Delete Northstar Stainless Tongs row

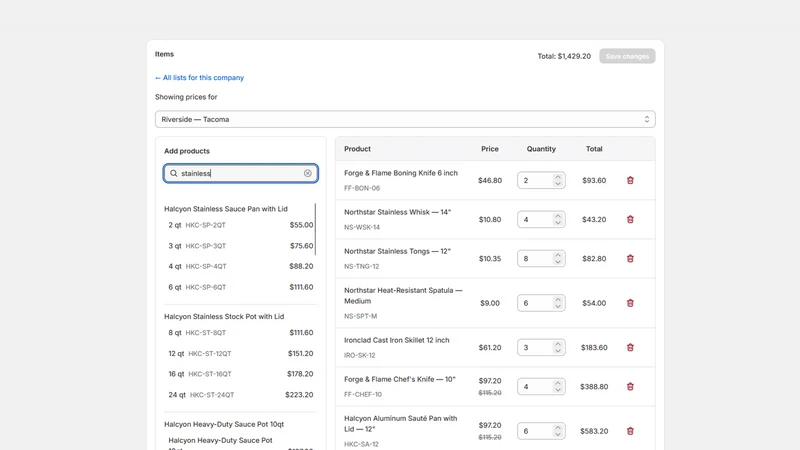pos(630,259)
